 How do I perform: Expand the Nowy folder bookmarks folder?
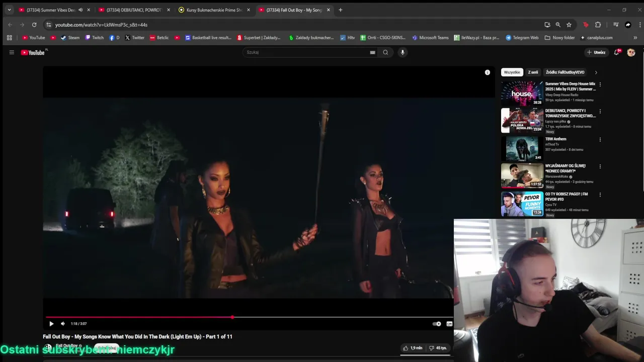[x=559, y=38]
